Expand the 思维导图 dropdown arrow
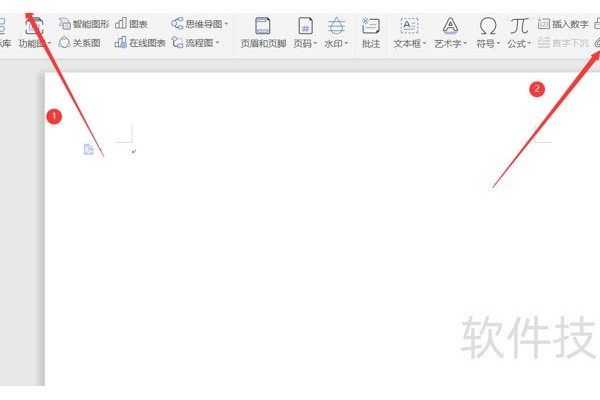Screen dimensions: 600x400 coord(226,24)
